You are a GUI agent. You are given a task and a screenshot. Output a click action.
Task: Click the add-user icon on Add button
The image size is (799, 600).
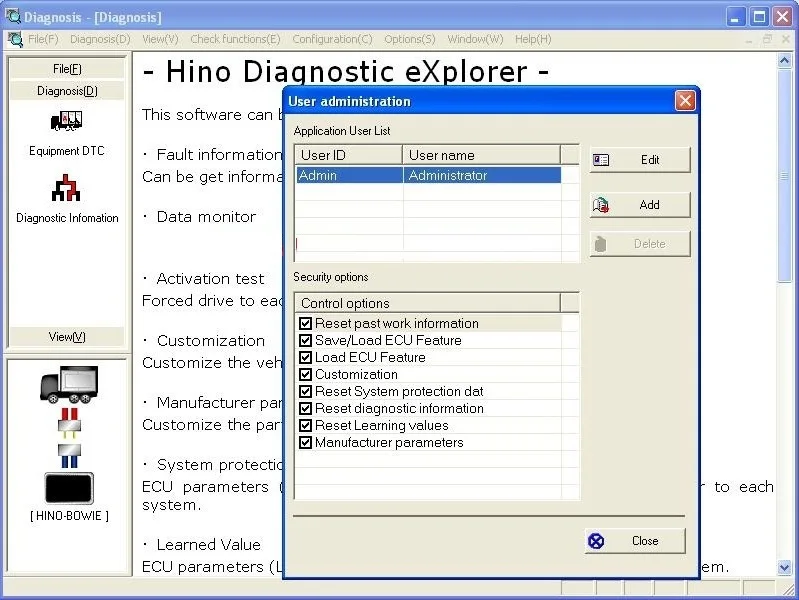pyautogui.click(x=601, y=205)
